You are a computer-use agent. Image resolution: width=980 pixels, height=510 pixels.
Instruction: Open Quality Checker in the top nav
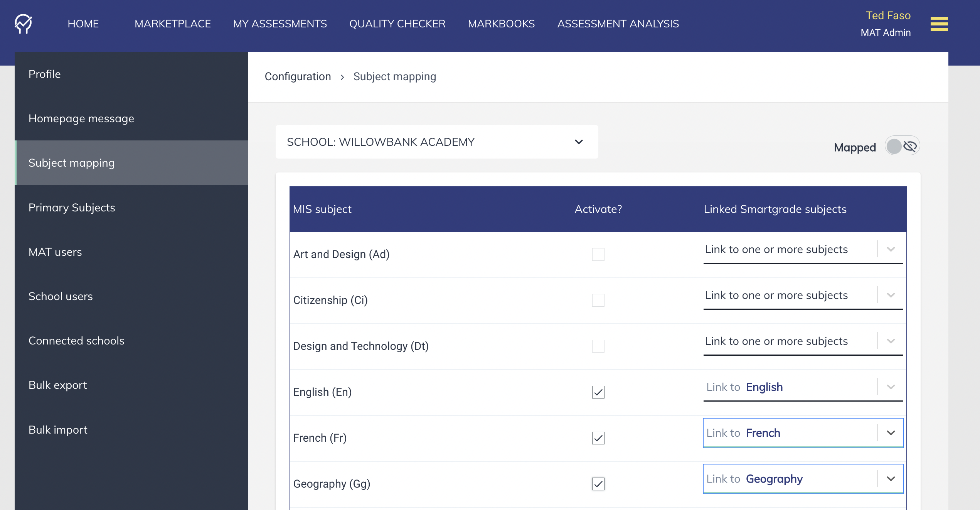pyautogui.click(x=397, y=24)
